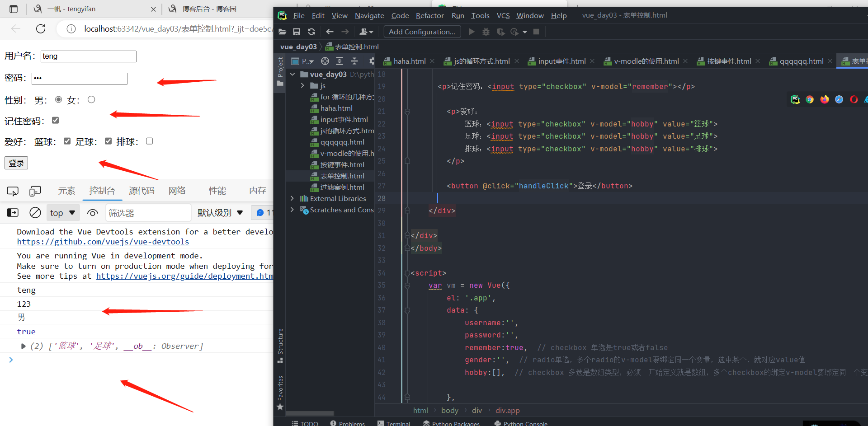Open in Chrome browser preview icon
868x426 pixels.
tap(810, 99)
